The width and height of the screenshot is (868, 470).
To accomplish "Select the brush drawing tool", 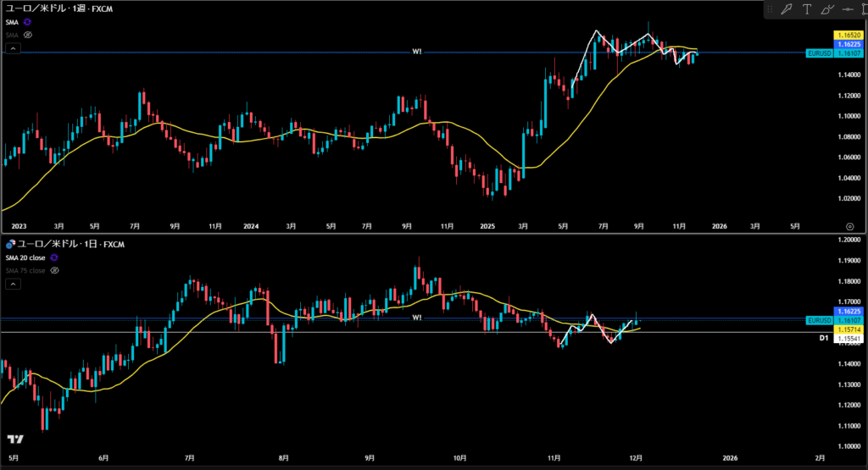I will coord(826,9).
